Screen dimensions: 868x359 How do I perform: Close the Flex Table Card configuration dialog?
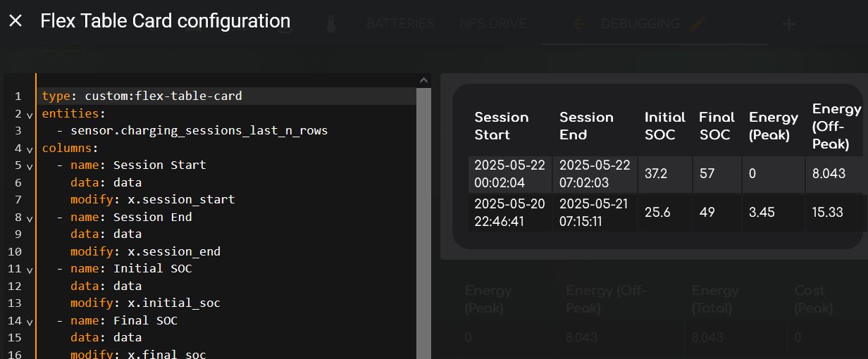[x=15, y=21]
